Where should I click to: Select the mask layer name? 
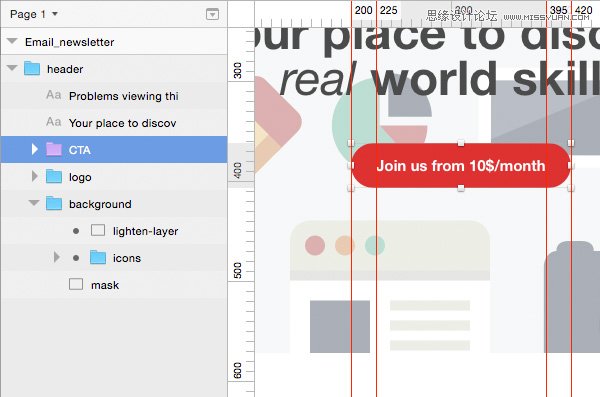pyautogui.click(x=105, y=285)
